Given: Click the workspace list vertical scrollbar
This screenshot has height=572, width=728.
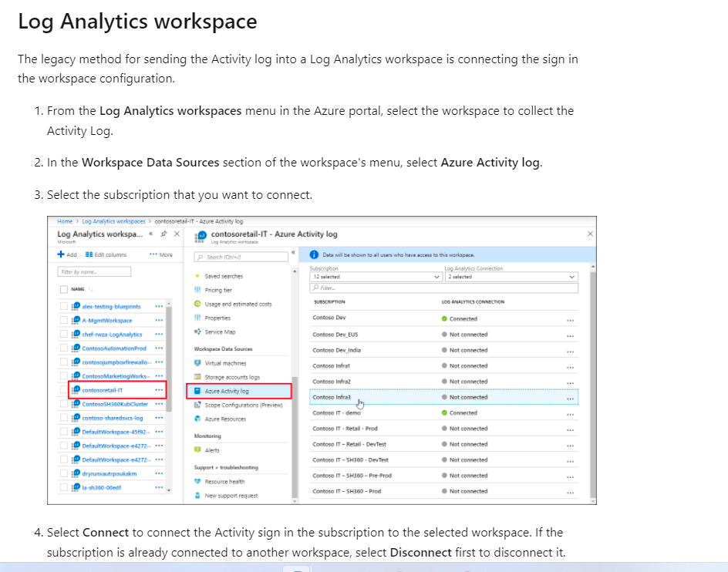Looking at the screenshot, I should coord(169,358).
